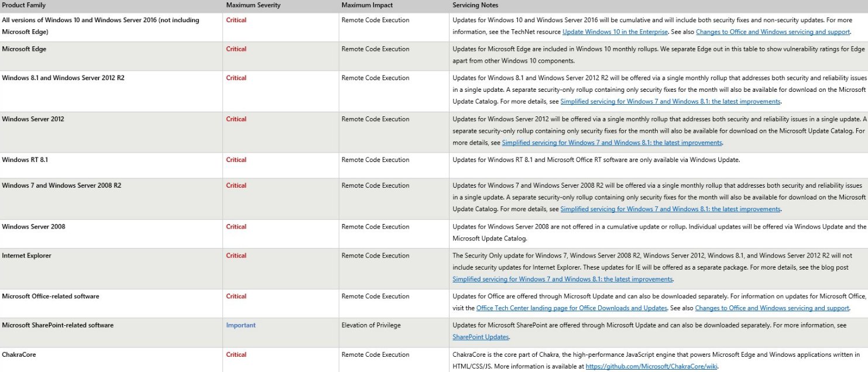Click the Important severity label for SharePoint

241,325
